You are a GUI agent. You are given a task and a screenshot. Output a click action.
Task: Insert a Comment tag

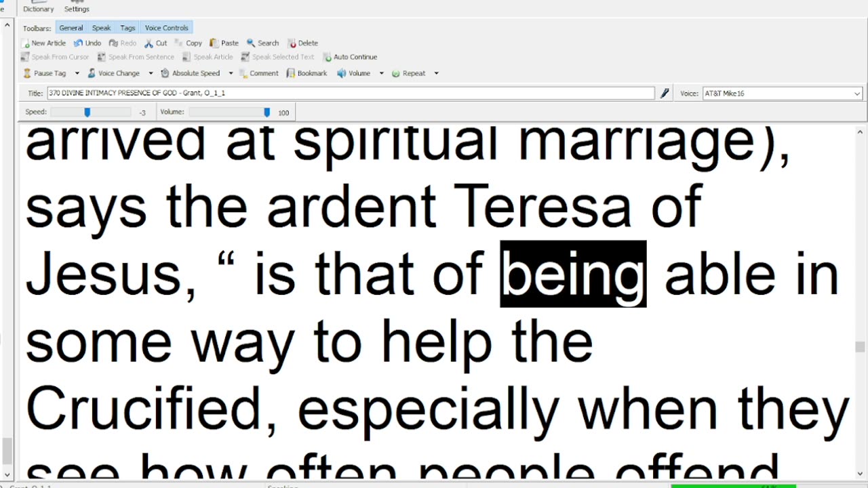(x=258, y=73)
